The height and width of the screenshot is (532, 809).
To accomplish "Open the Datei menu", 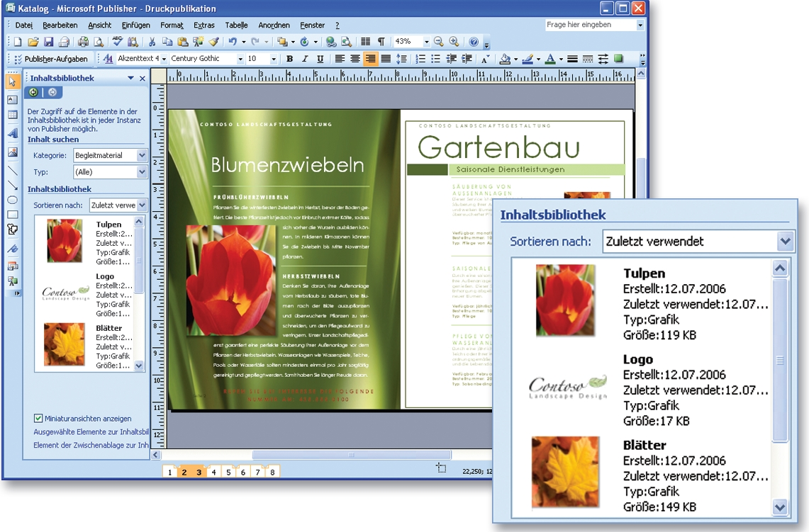I will tap(23, 26).
